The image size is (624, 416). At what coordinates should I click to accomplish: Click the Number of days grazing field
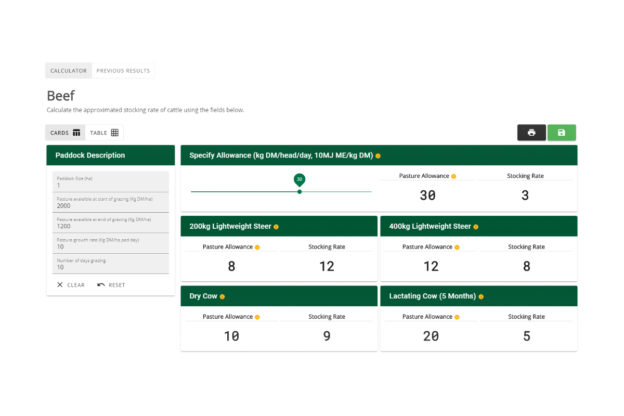pyautogui.click(x=110, y=264)
